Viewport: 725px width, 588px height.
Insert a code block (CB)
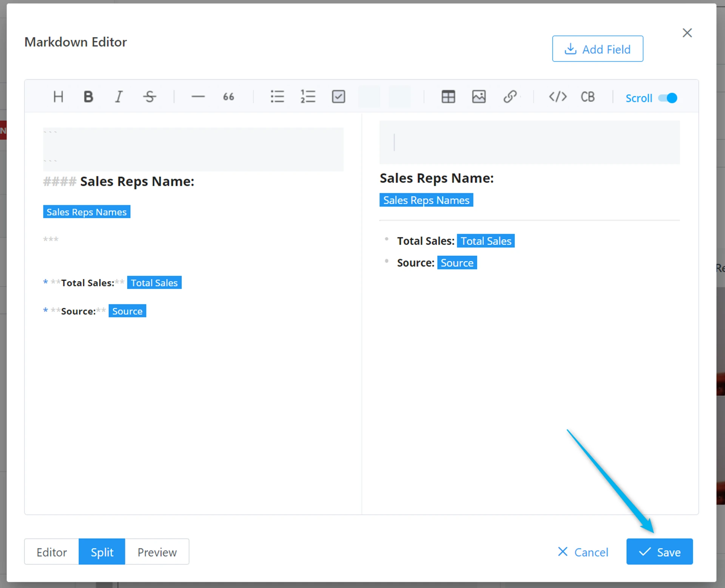(588, 97)
